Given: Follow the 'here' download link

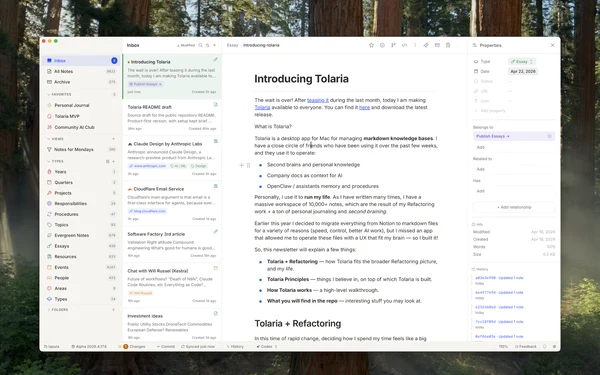Looking at the screenshot, I should point(364,108).
